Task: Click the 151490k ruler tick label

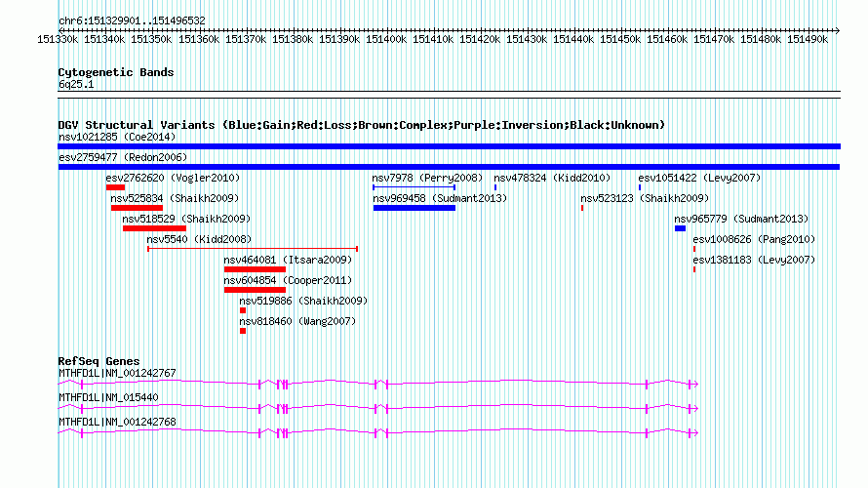Action: coord(808,39)
